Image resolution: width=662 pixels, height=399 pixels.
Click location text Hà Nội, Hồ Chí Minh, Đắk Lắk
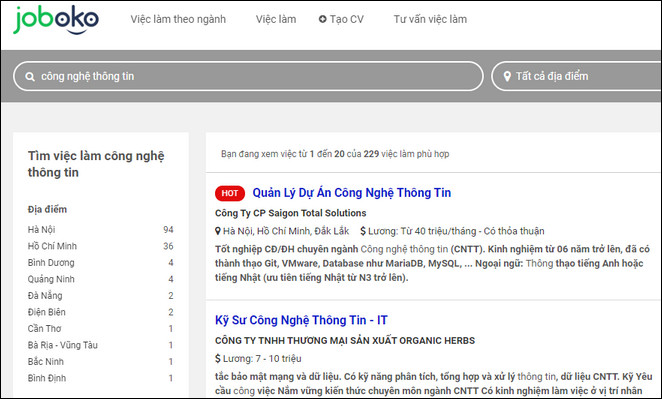[286, 231]
